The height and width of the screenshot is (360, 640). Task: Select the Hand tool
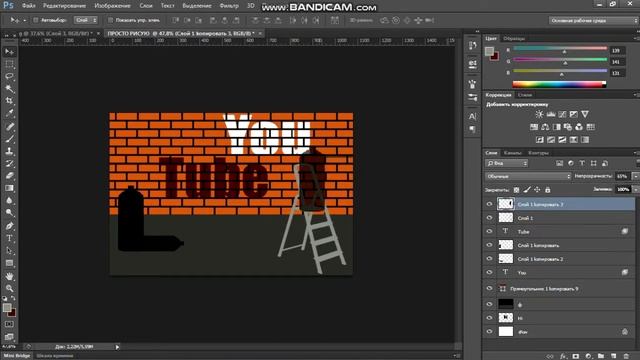[x=9, y=276]
